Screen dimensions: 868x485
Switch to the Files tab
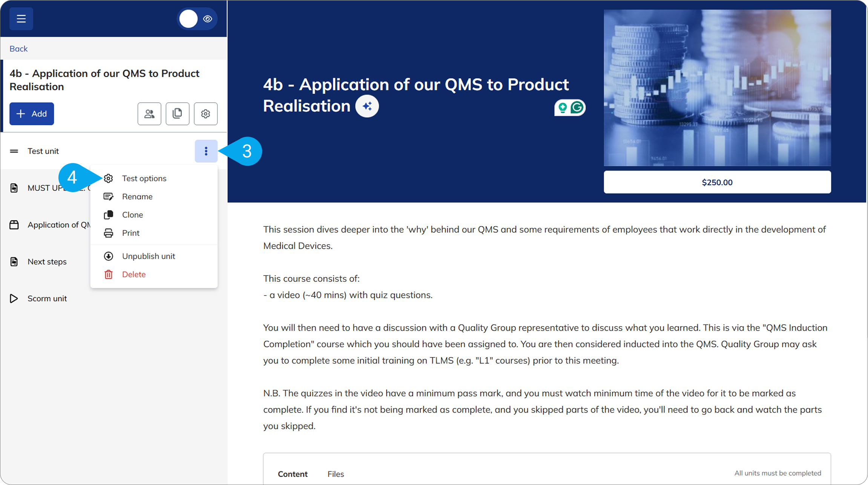336,474
